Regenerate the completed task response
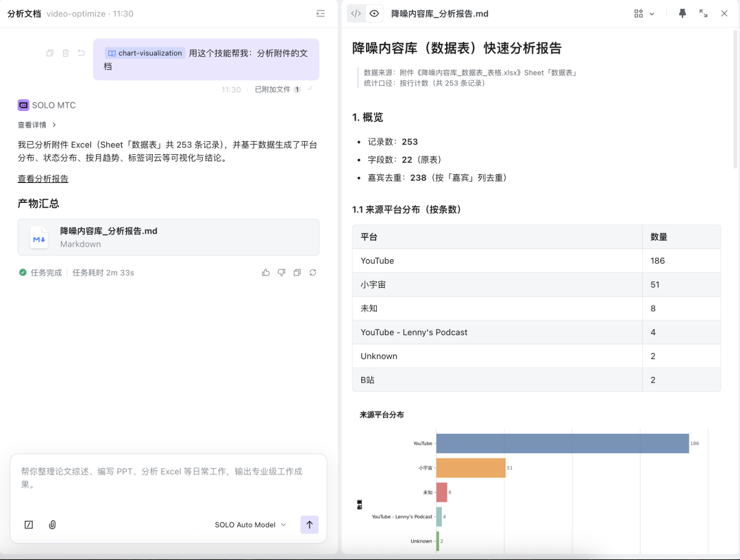Screen dimensions: 740x560 (x=312, y=272)
